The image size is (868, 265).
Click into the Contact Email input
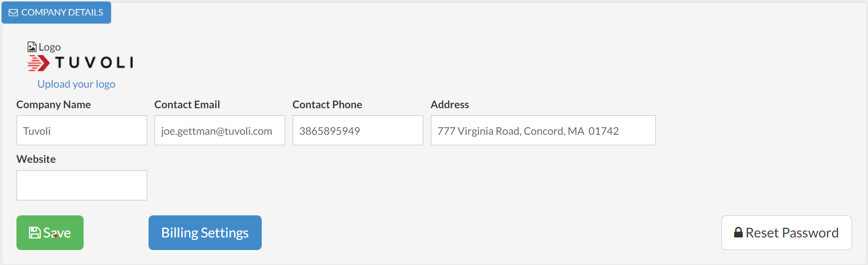220,131
